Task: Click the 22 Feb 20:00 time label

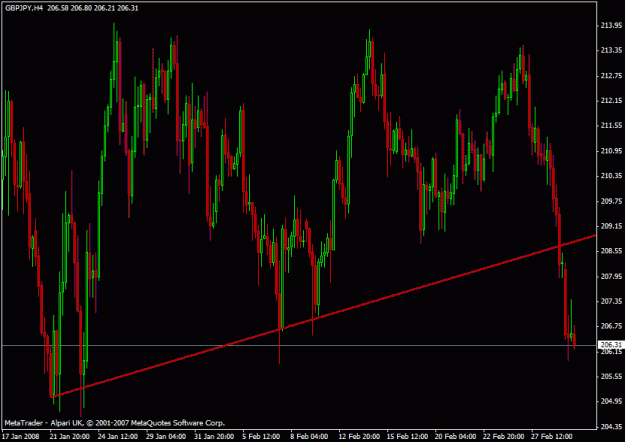Action: (504, 436)
